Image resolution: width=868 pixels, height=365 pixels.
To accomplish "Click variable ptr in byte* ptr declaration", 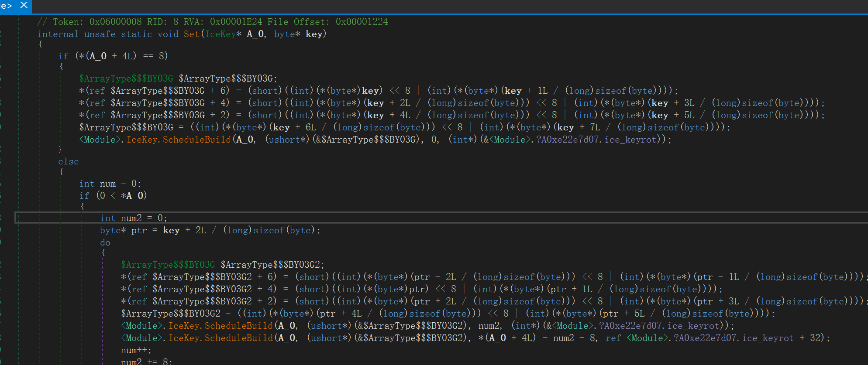I will (139, 230).
